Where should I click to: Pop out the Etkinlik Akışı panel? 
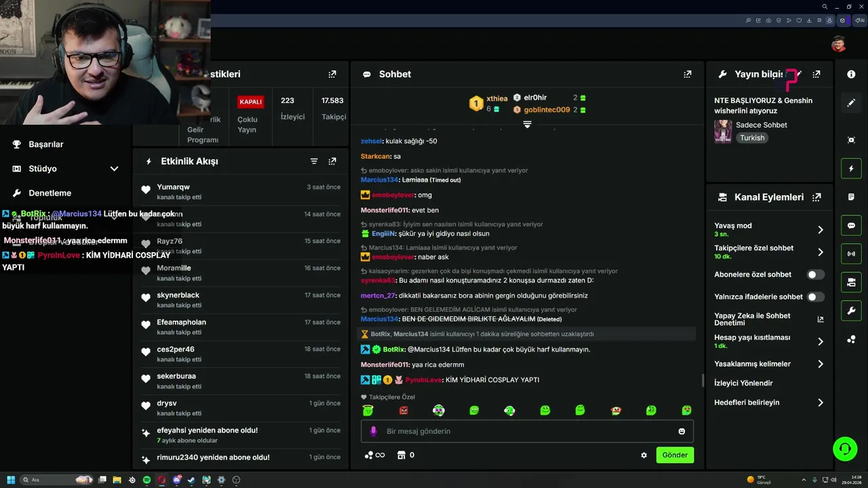332,161
